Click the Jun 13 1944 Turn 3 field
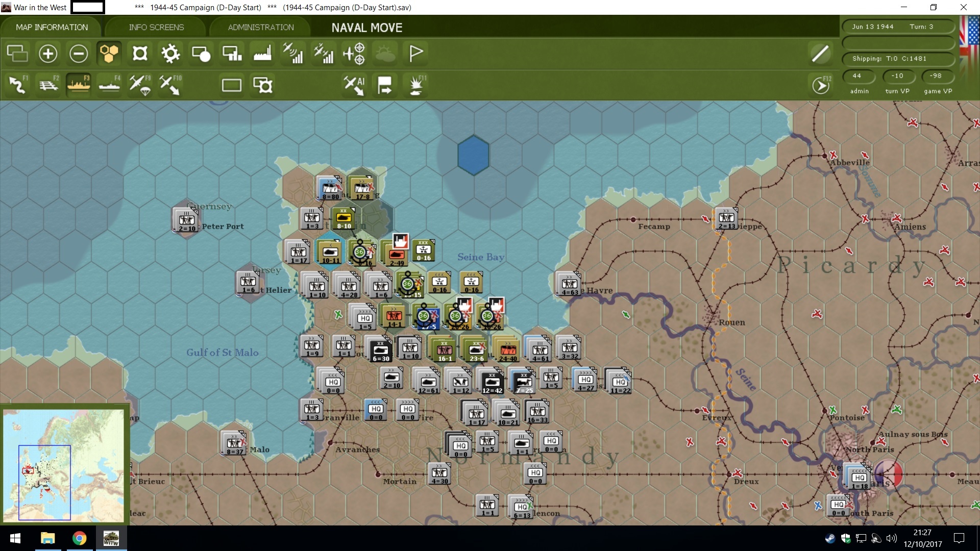Viewport: 980px width, 551px height. click(x=898, y=27)
